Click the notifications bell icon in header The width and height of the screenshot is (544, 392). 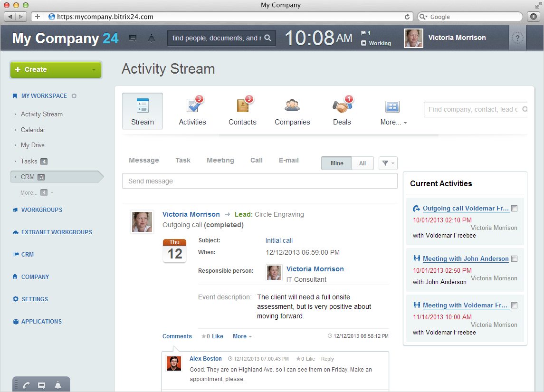(152, 38)
